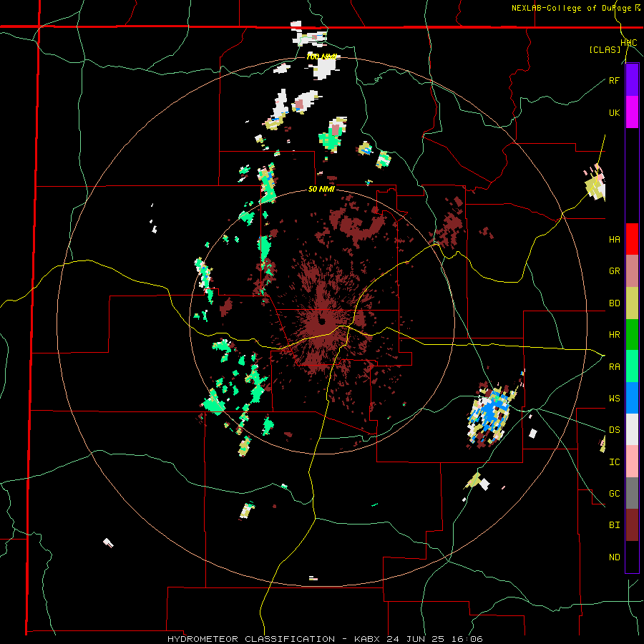Click the radar site hole at map center

(321, 322)
